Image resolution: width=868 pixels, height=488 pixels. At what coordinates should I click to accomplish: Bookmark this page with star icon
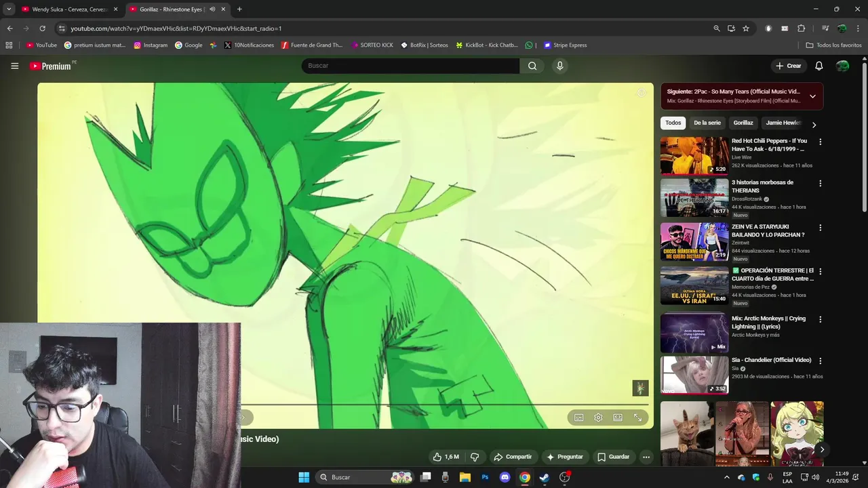point(746,28)
